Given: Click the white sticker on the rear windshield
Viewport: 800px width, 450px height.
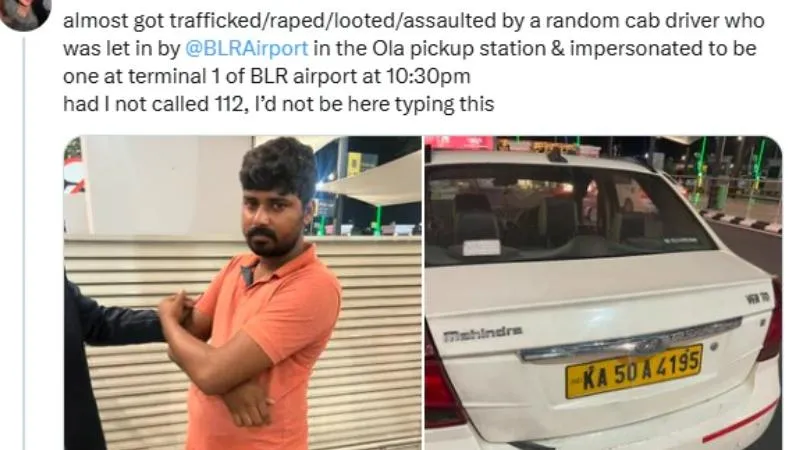Looking at the screenshot, I should tap(481, 247).
